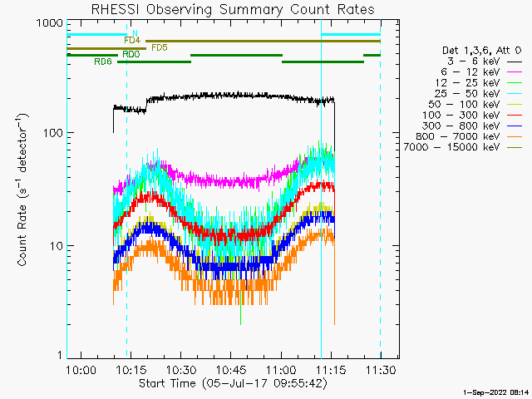Click the cyan 'N' flag label
The image size is (532, 399).
135,33
